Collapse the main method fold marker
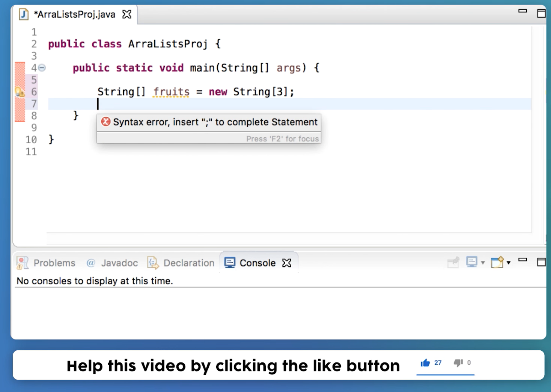Screen dimensions: 551x392 click(42, 68)
